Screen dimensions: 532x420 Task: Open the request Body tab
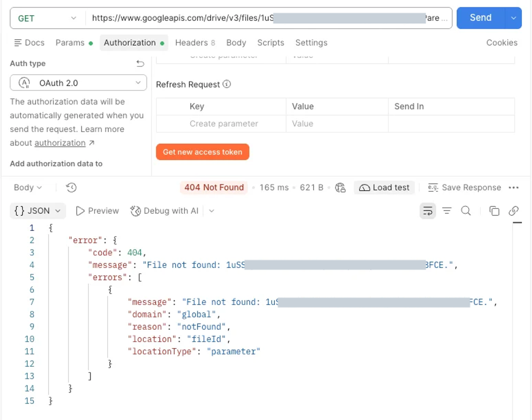(x=236, y=43)
